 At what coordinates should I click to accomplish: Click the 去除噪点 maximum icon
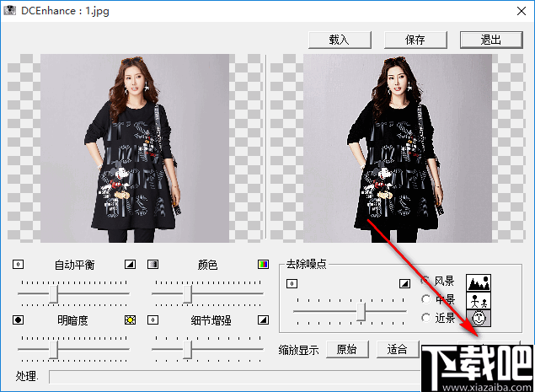click(x=404, y=283)
